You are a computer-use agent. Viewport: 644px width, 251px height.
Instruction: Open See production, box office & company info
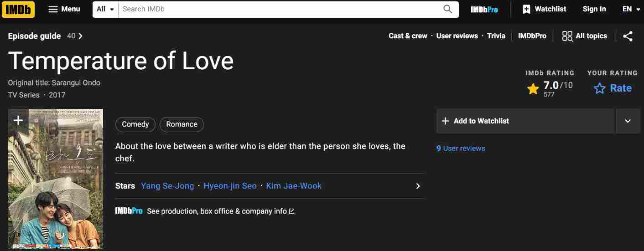(221, 211)
